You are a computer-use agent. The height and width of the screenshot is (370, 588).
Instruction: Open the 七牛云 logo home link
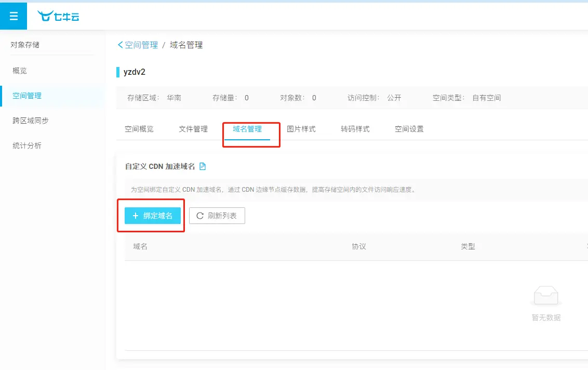58,16
